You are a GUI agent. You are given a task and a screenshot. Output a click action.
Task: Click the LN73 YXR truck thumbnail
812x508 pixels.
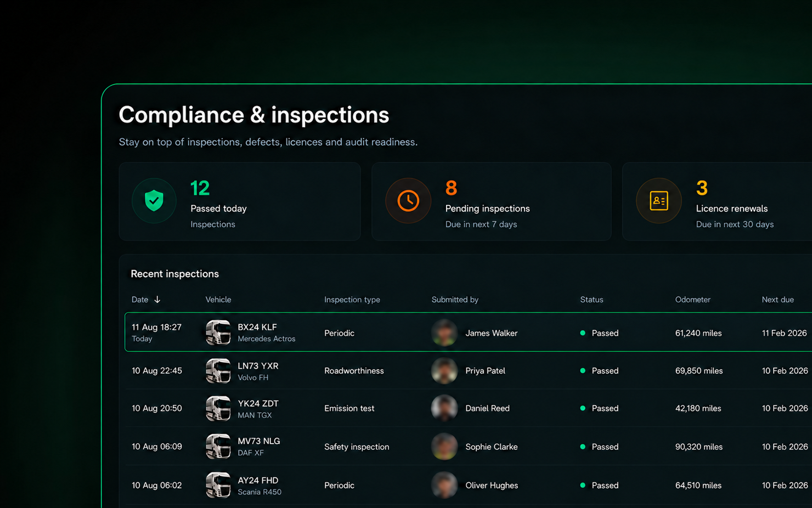[218, 371]
